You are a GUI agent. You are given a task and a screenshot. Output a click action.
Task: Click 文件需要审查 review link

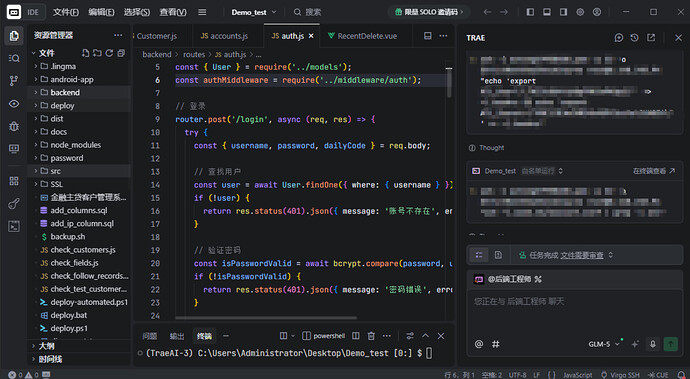[x=582, y=255]
